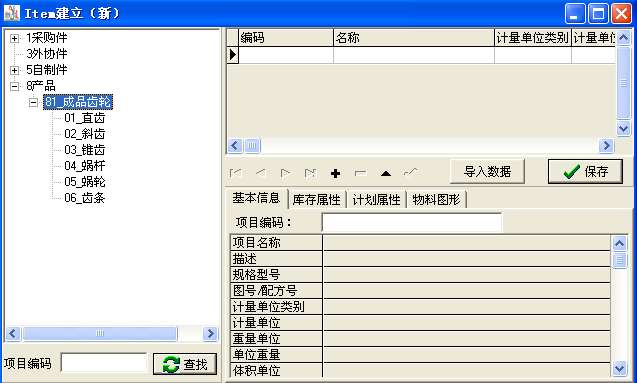Click the 保存 button

click(x=585, y=171)
